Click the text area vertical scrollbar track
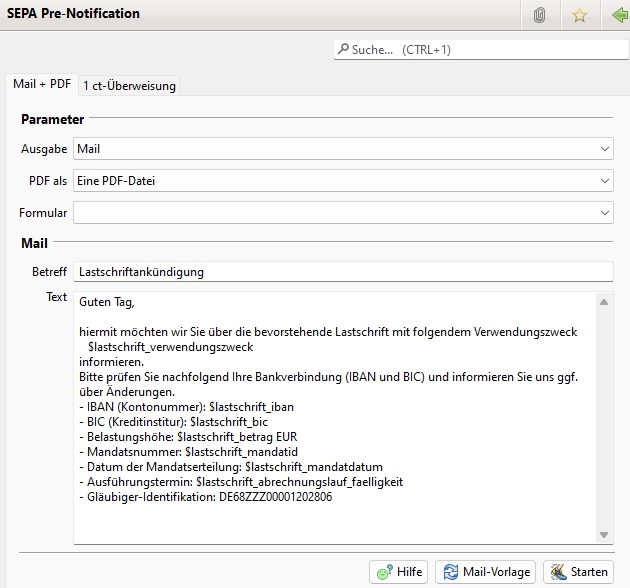This screenshot has height=588, width=630. pyautogui.click(x=604, y=420)
